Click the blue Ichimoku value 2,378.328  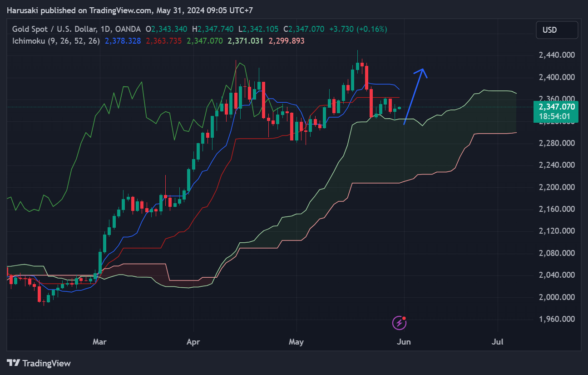(123, 41)
